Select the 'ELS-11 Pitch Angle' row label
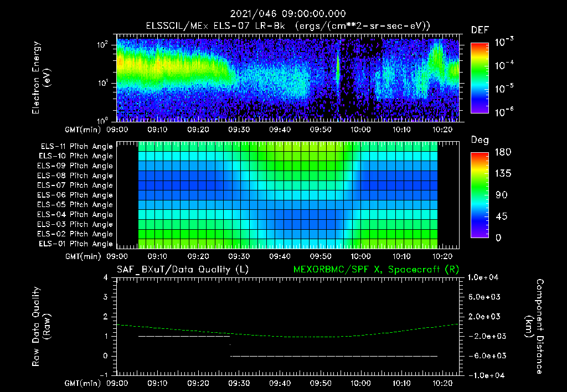The height and width of the screenshot is (392, 567). (x=76, y=147)
